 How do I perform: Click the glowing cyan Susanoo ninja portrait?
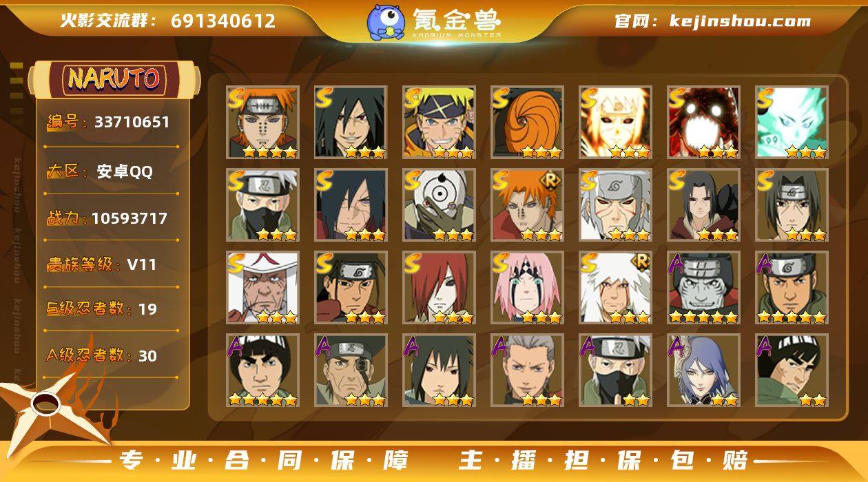[792, 123]
